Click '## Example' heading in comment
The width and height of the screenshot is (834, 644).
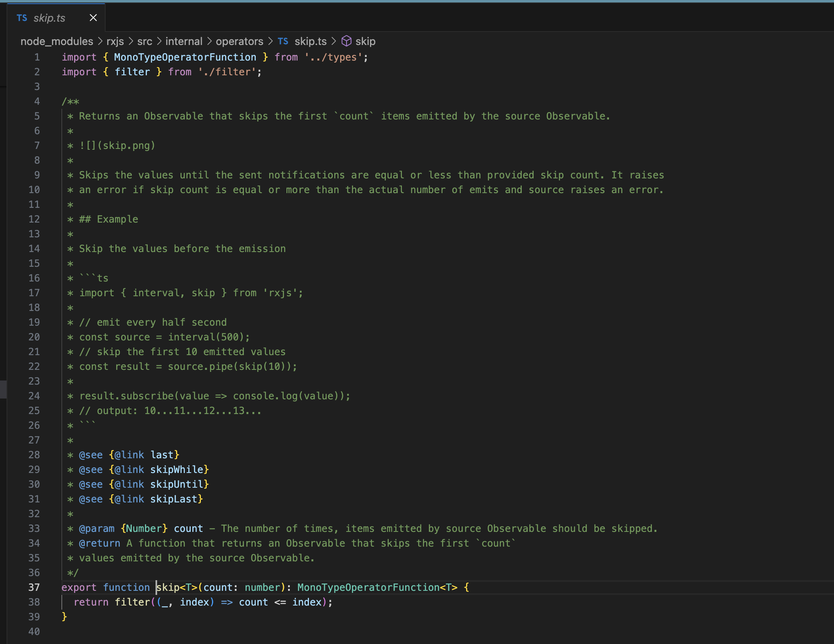108,219
